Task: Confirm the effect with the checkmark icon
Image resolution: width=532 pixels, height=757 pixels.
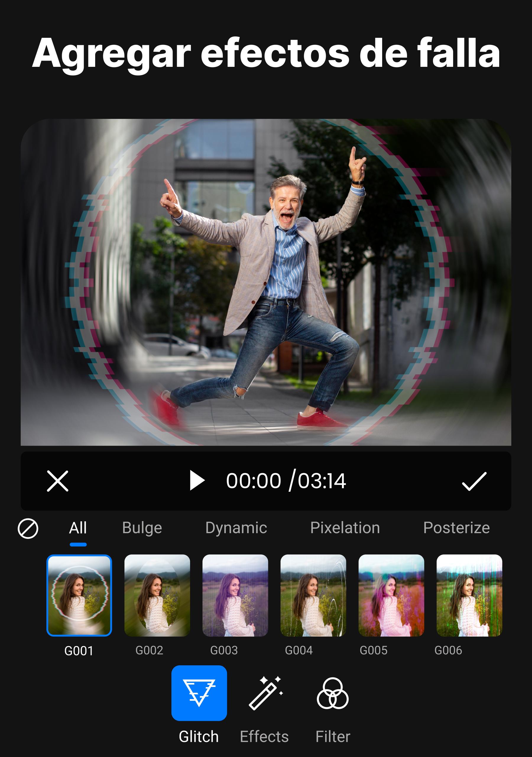Action: click(474, 481)
